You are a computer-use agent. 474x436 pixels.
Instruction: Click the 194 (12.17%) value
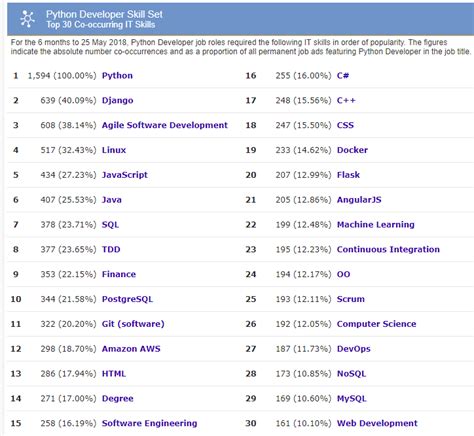tap(303, 274)
